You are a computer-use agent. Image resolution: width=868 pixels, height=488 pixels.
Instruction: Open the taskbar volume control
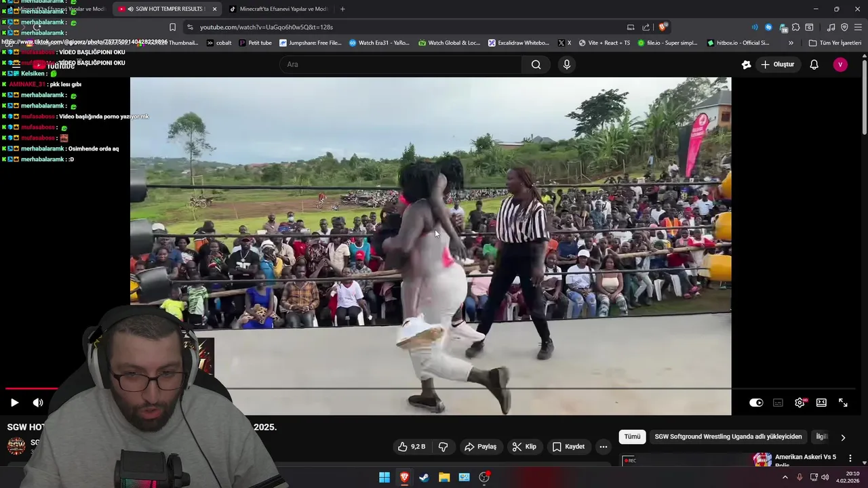(x=825, y=477)
